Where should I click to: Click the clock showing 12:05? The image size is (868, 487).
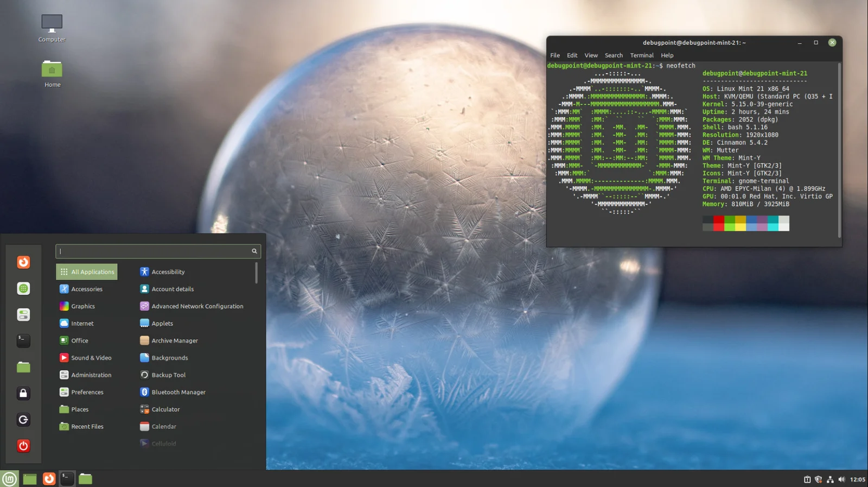[x=858, y=479]
